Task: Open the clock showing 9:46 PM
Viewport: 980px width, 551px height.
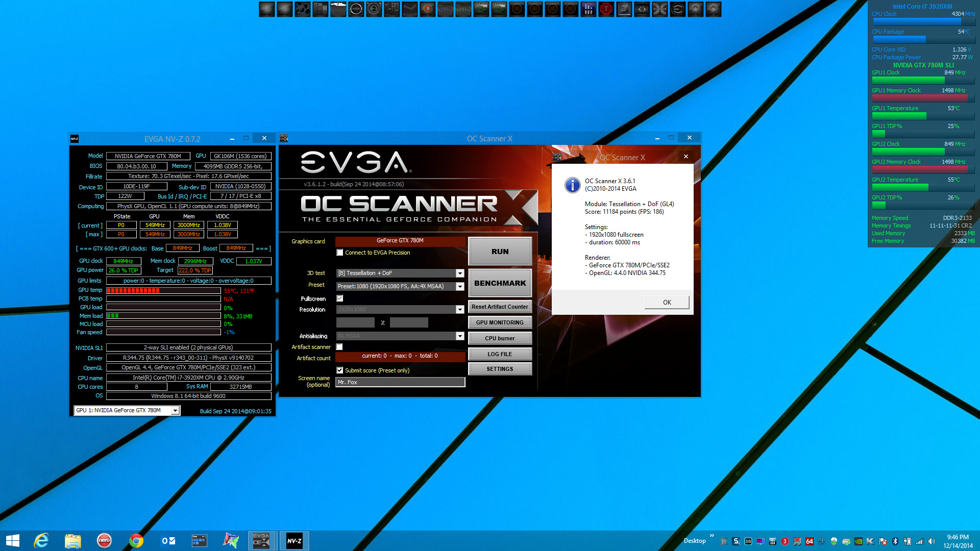Action: 958,541
